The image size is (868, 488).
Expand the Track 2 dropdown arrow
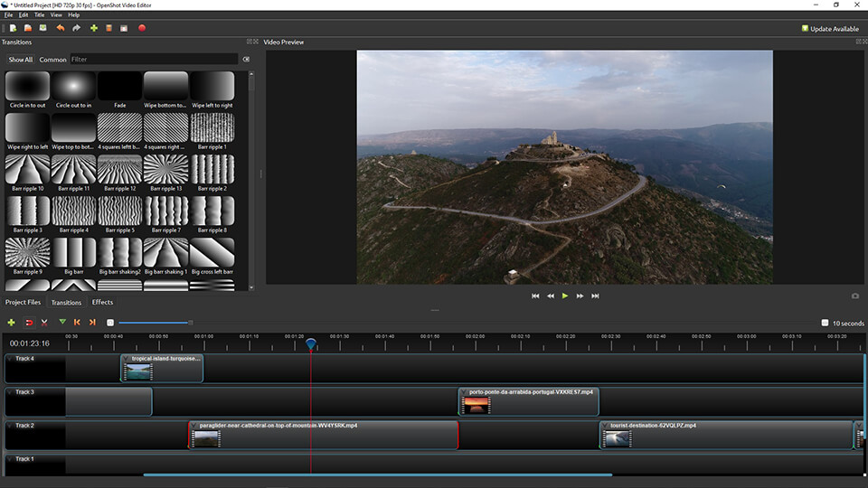(10, 426)
